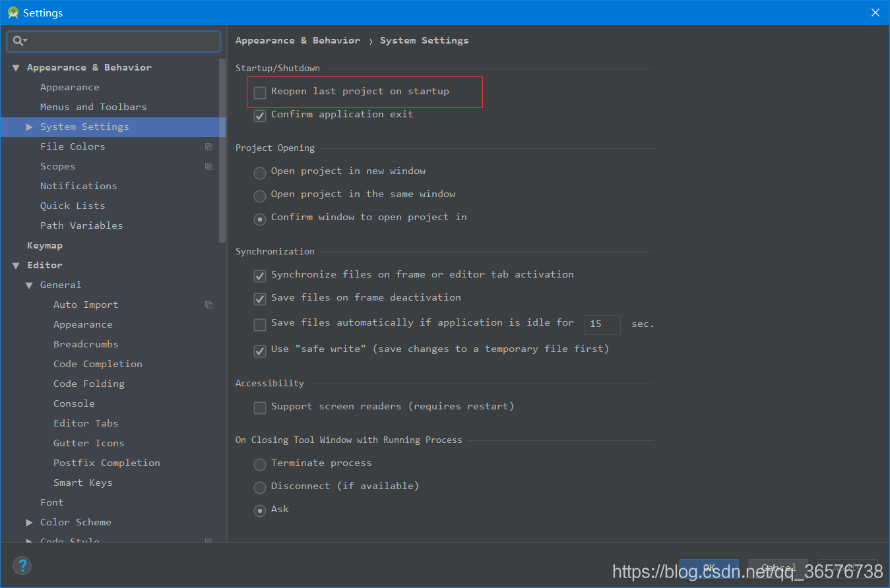Select Open project in the same window

pos(260,195)
